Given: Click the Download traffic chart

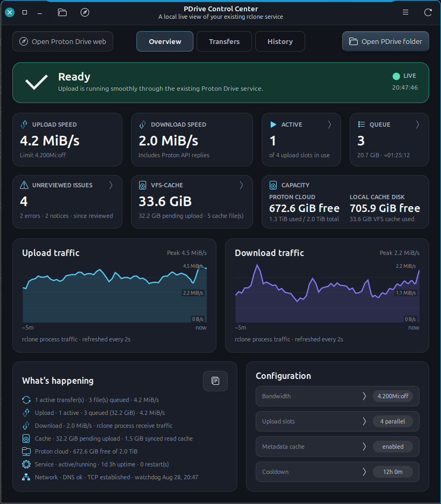Looking at the screenshot, I should pos(327,293).
